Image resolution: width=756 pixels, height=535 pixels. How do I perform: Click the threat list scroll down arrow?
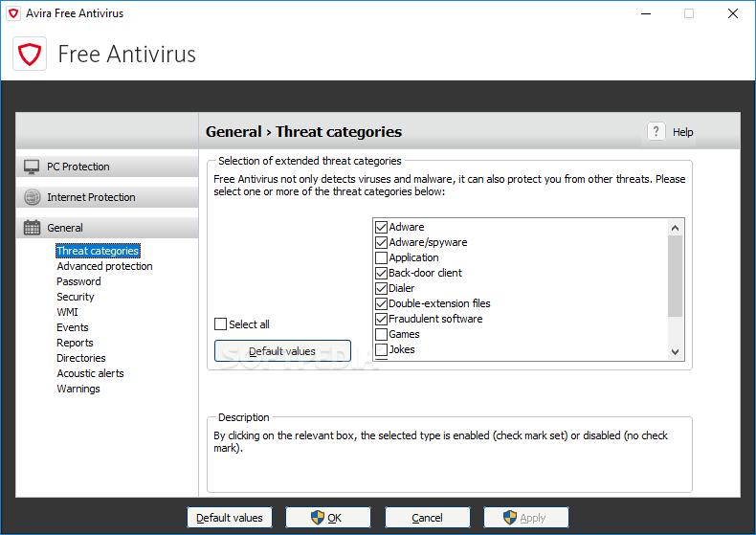click(x=675, y=352)
